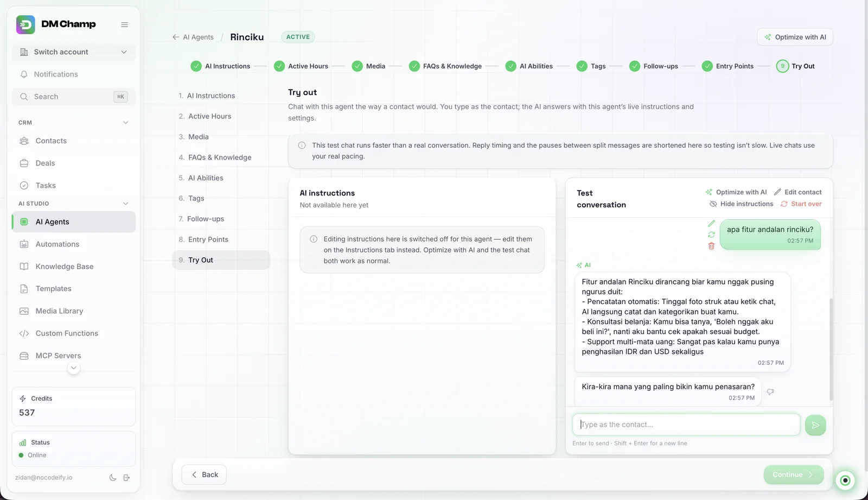The width and height of the screenshot is (868, 500).
Task: Click Optimize with AI in Test conversation header
Action: 736,192
